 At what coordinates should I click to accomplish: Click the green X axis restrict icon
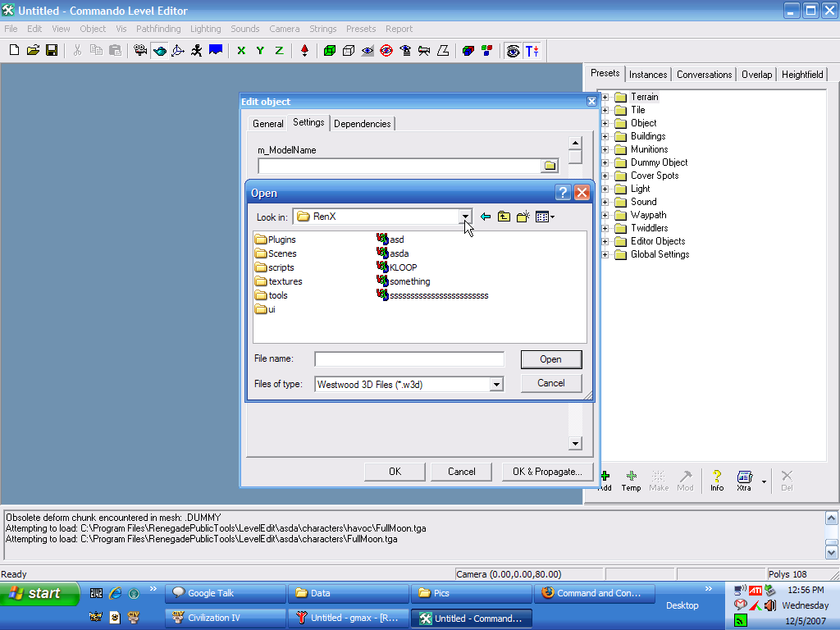coord(241,51)
